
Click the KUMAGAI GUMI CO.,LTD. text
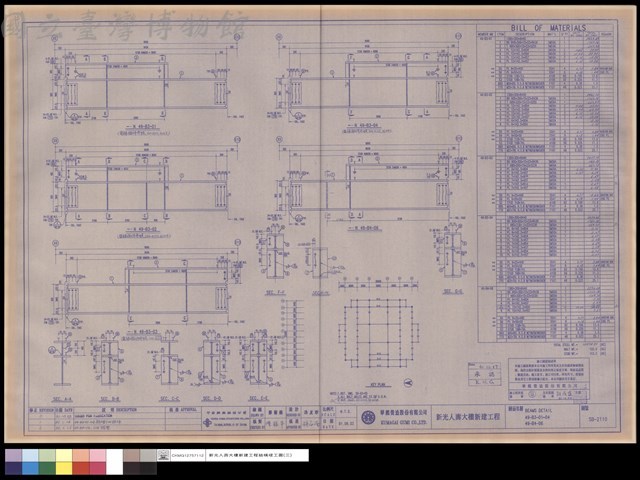404,422
